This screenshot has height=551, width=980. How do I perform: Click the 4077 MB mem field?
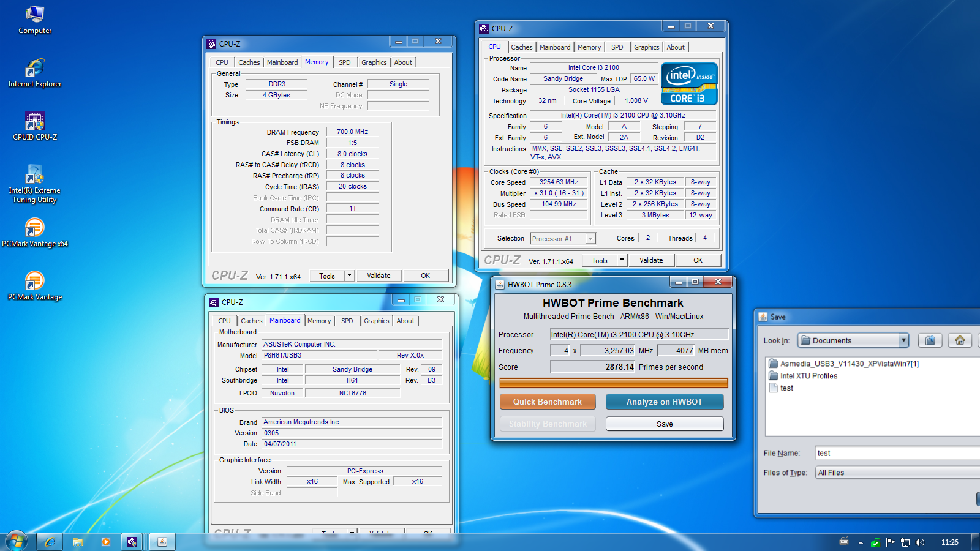click(676, 350)
